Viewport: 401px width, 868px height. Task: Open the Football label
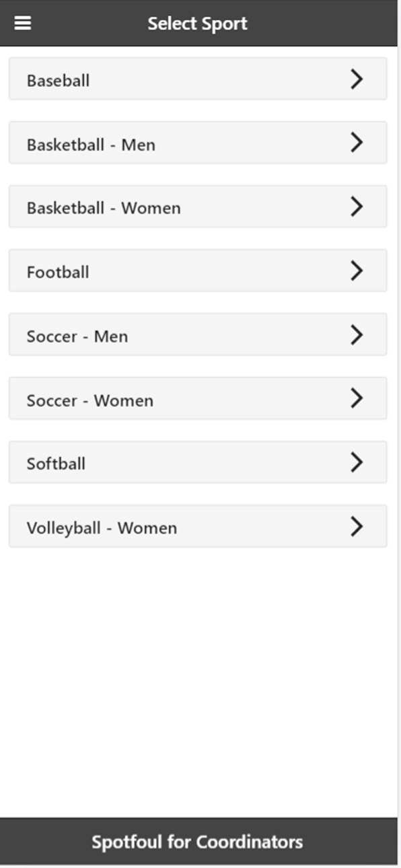click(58, 273)
